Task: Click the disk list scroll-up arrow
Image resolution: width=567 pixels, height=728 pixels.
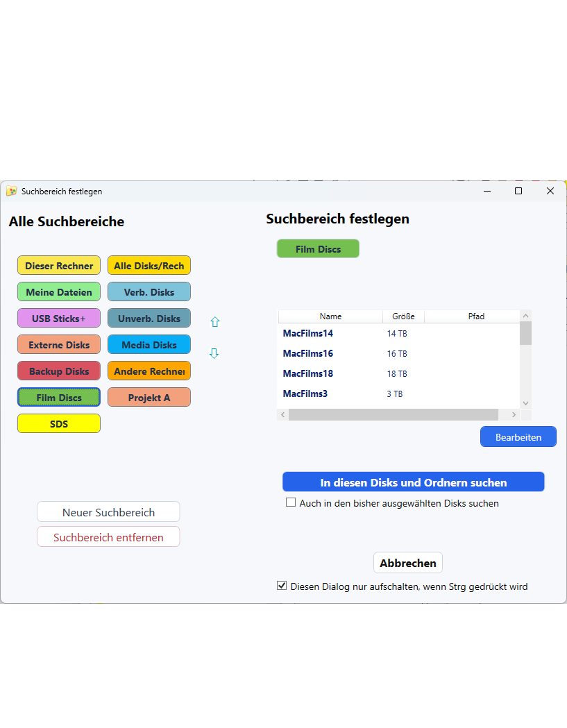Action: tap(525, 316)
